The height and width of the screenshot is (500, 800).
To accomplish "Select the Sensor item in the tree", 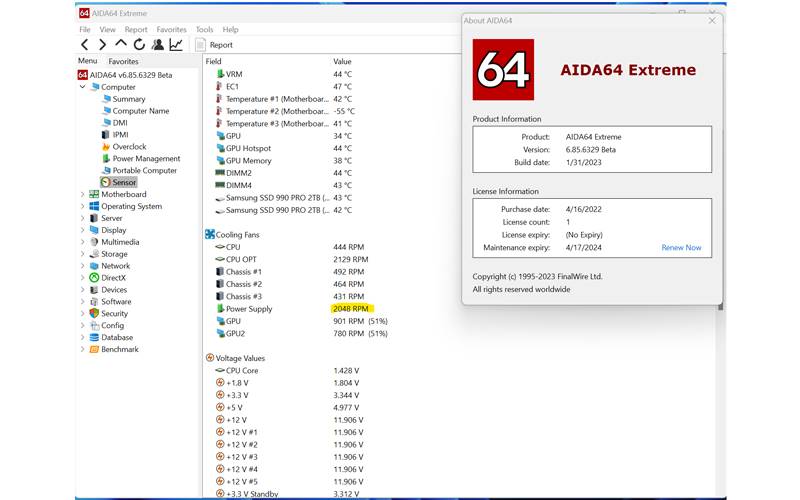I will coord(123,183).
